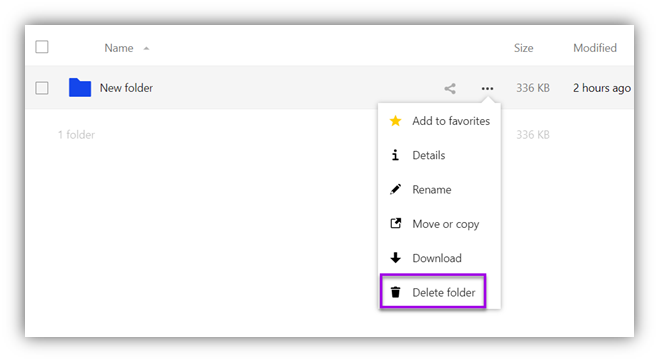Choose Download from the menu
The width and height of the screenshot is (659, 362).
[x=439, y=258]
